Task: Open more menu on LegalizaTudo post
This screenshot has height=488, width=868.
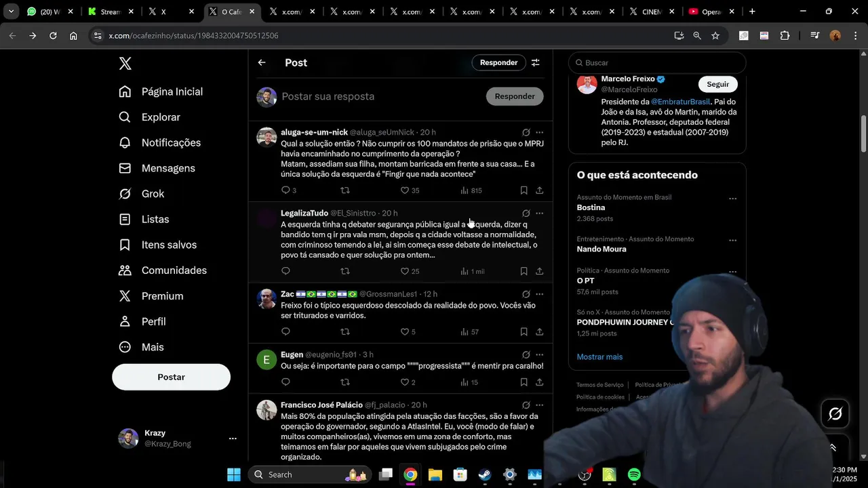Action: point(539,213)
